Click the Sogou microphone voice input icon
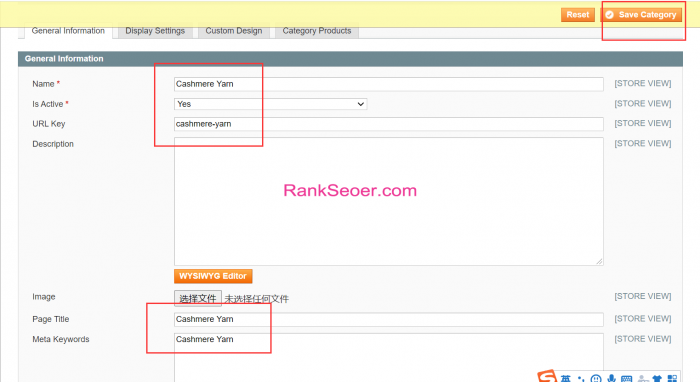The image size is (700, 382). click(611, 378)
